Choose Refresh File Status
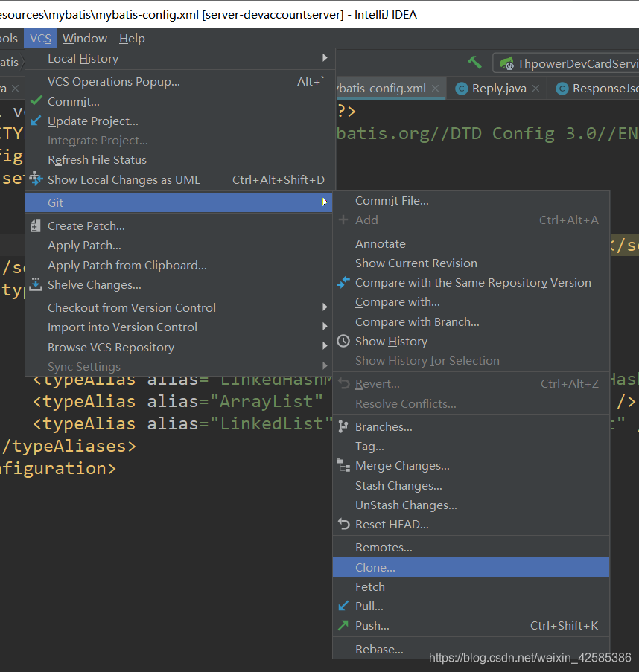Image resolution: width=639 pixels, height=672 pixels. (179, 160)
